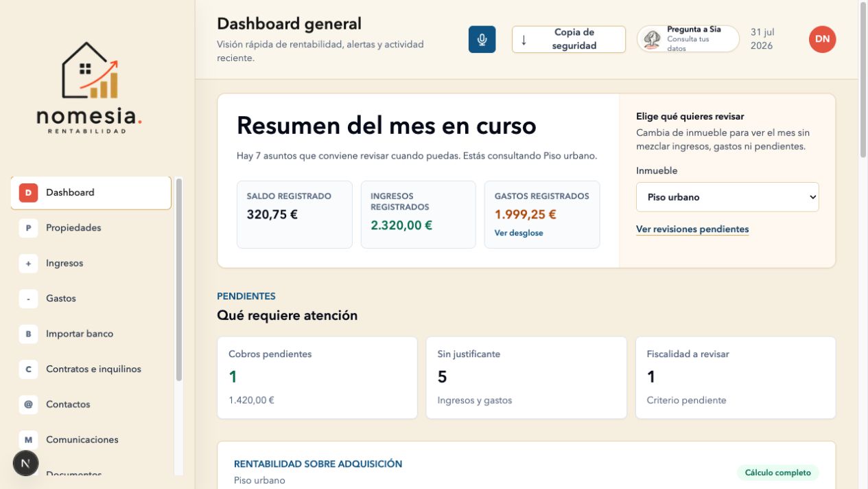Open Contratos e inquilinos section
Screen dimensions: 868x489
coord(91,369)
